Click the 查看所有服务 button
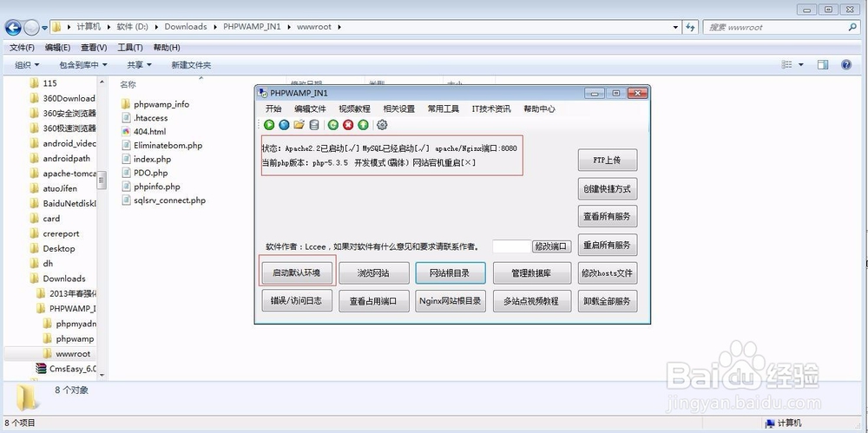The width and height of the screenshot is (868, 433). 608,217
